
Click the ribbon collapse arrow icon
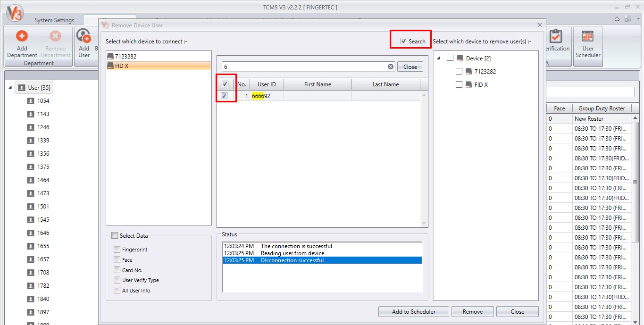click(617, 19)
